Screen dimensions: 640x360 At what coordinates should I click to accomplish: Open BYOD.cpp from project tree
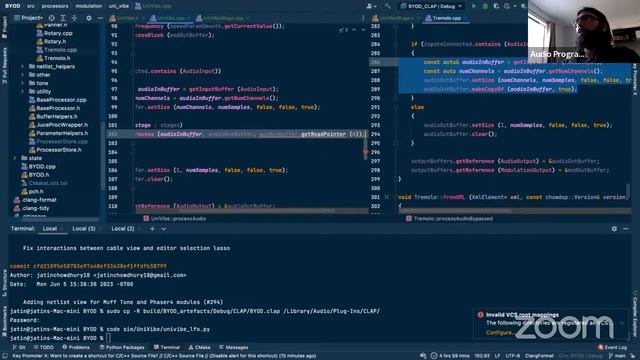pyautogui.click(x=38, y=167)
